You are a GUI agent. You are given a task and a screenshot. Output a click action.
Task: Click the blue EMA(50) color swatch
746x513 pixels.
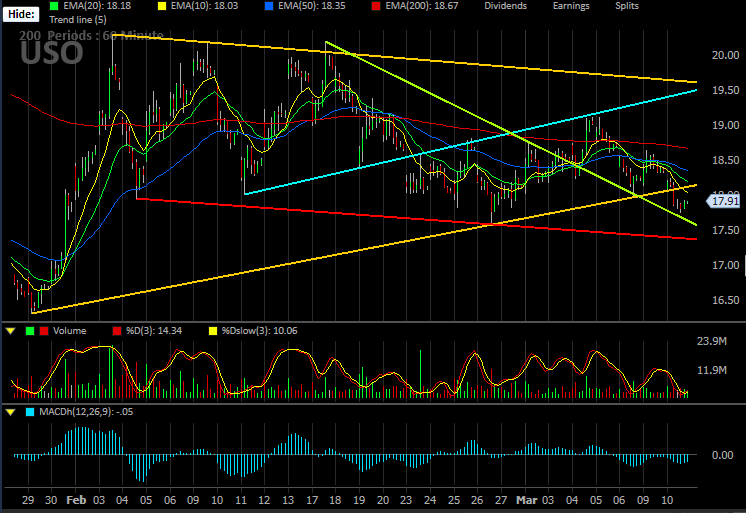(x=269, y=6)
